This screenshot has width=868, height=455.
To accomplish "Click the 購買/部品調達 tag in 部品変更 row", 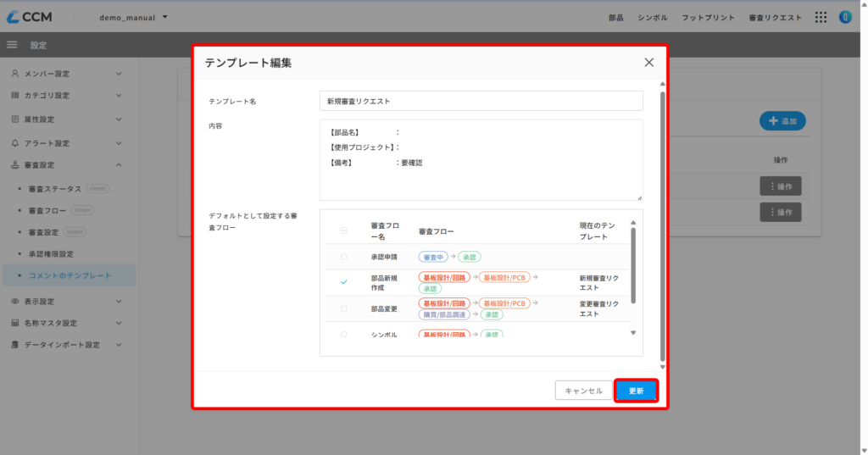I will [444, 314].
